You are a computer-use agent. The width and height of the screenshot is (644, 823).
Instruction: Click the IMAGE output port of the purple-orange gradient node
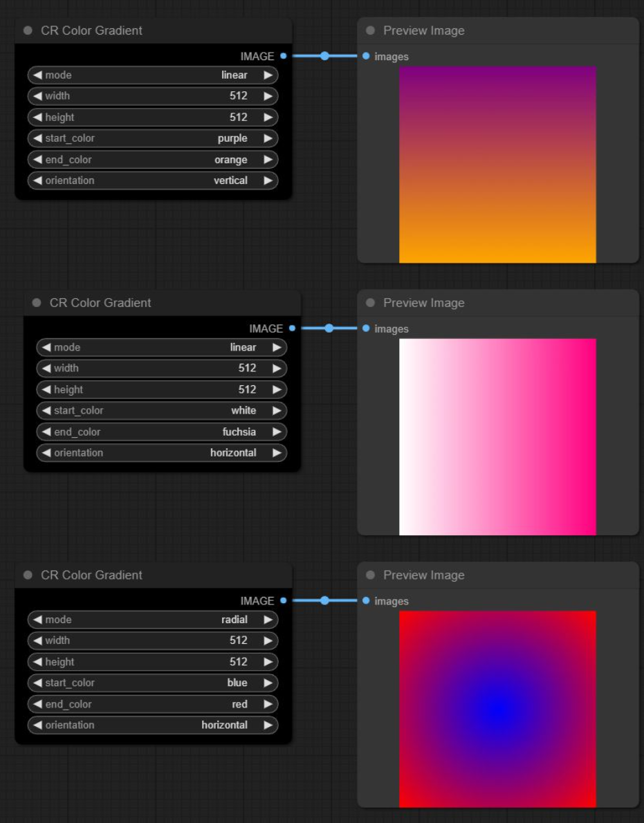[x=284, y=55]
